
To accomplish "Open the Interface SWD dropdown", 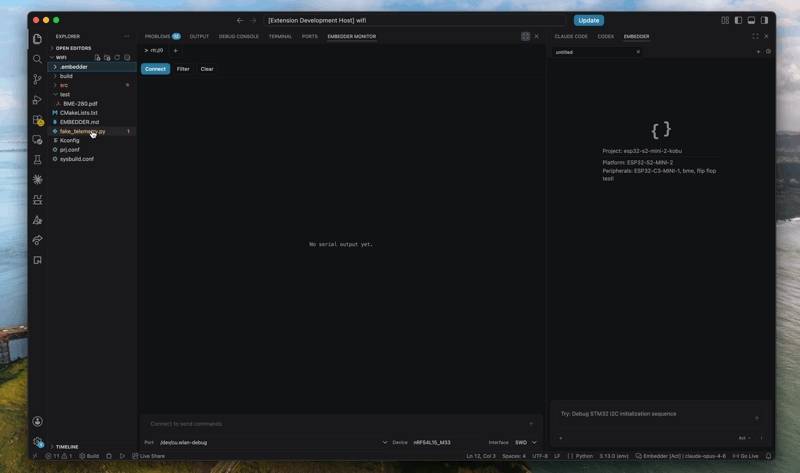I will [526, 442].
